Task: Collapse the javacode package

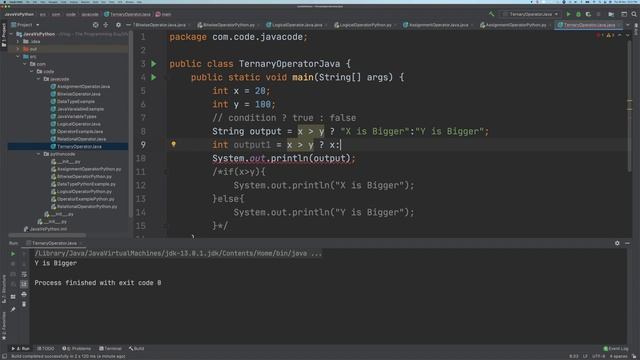Action: 39,79
